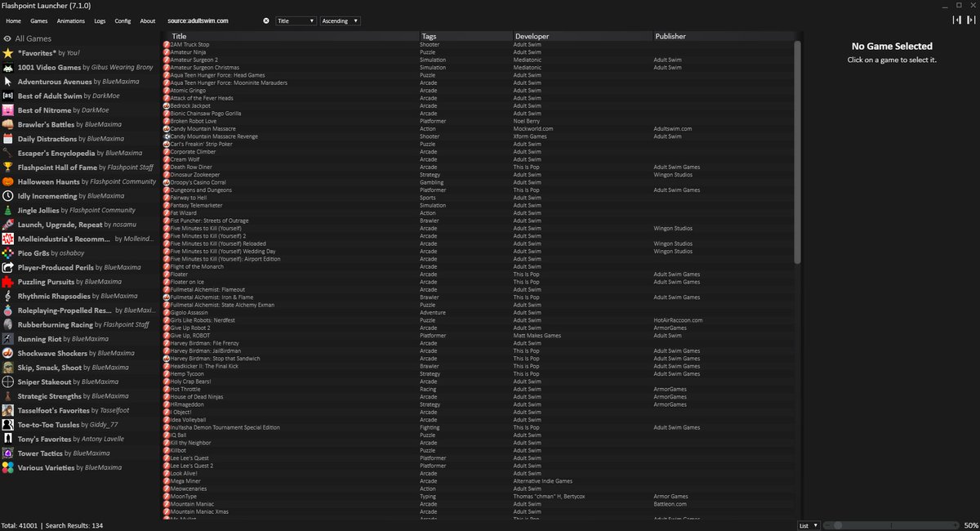Click the Brawler's Battles fist icon
This screenshot has height=531, width=980.
pyautogui.click(x=7, y=124)
